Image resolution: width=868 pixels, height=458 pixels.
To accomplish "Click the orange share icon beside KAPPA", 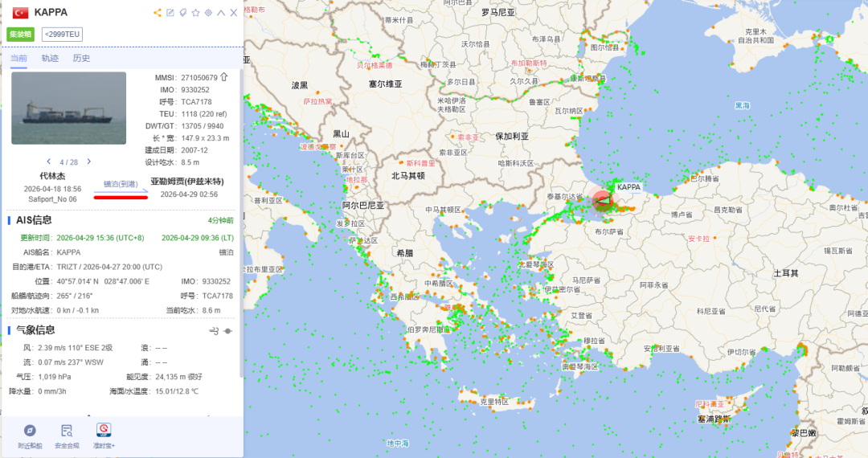I will pyautogui.click(x=158, y=13).
